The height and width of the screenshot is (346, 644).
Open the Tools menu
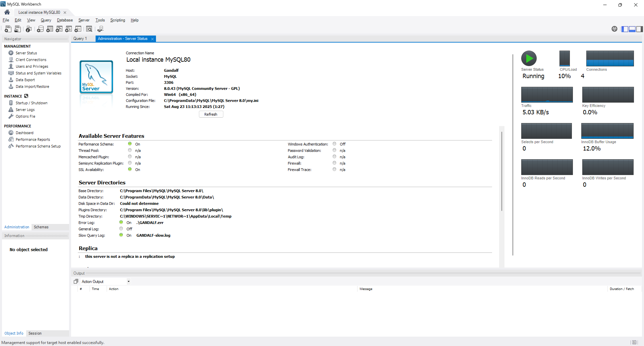pyautogui.click(x=100, y=20)
